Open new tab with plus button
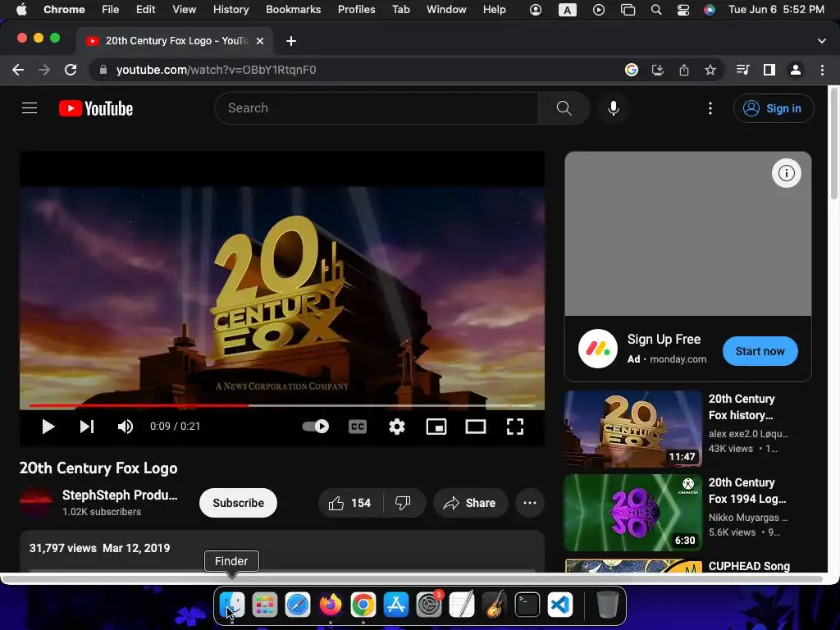 point(291,41)
